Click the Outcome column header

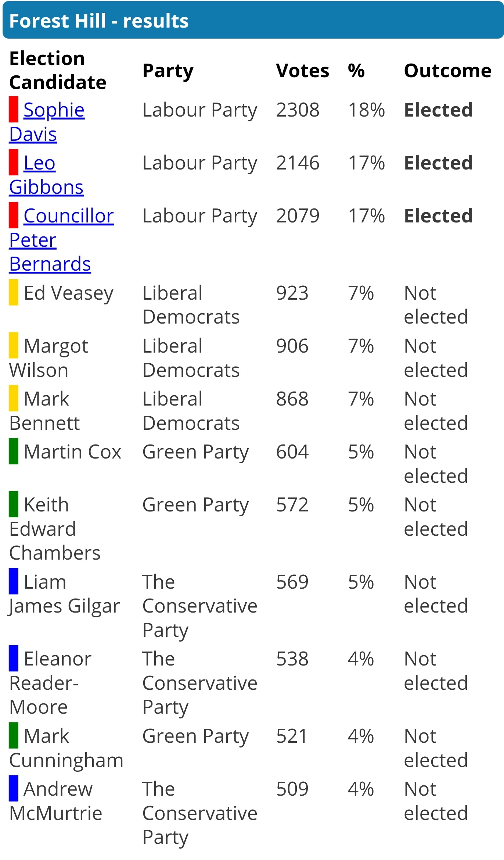pos(447,71)
